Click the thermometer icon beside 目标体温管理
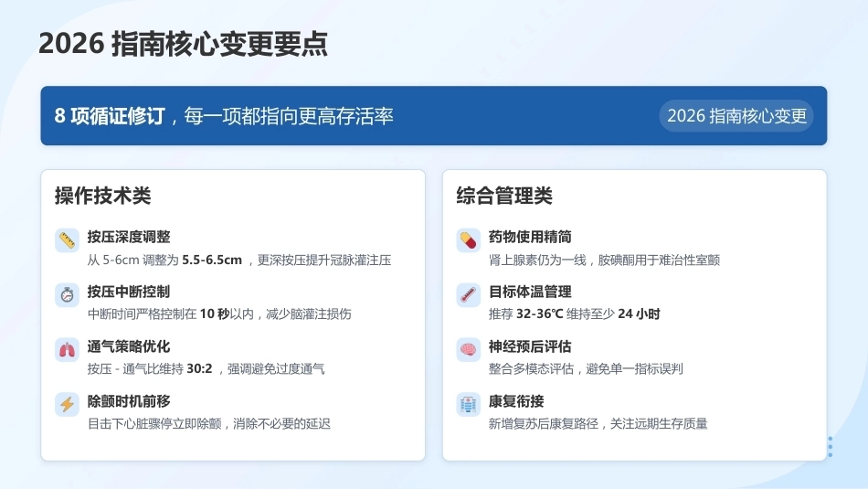 pos(469,295)
